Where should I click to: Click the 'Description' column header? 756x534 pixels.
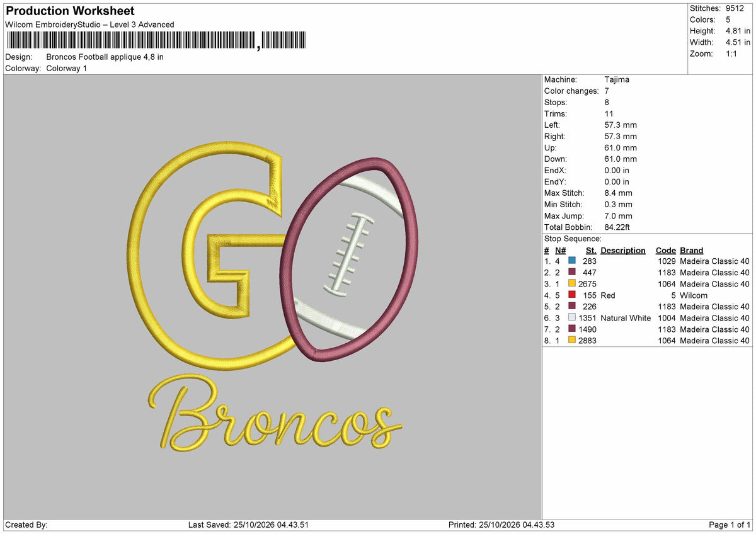point(623,250)
